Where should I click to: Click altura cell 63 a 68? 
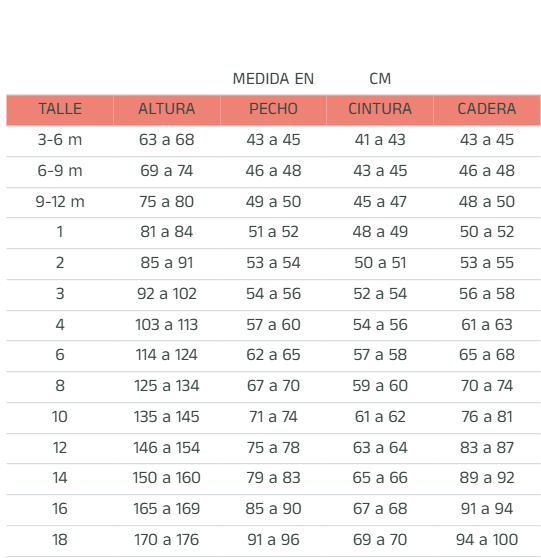tap(167, 140)
